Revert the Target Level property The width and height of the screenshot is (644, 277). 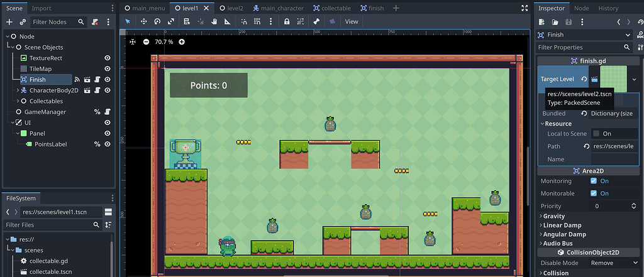[584, 79]
